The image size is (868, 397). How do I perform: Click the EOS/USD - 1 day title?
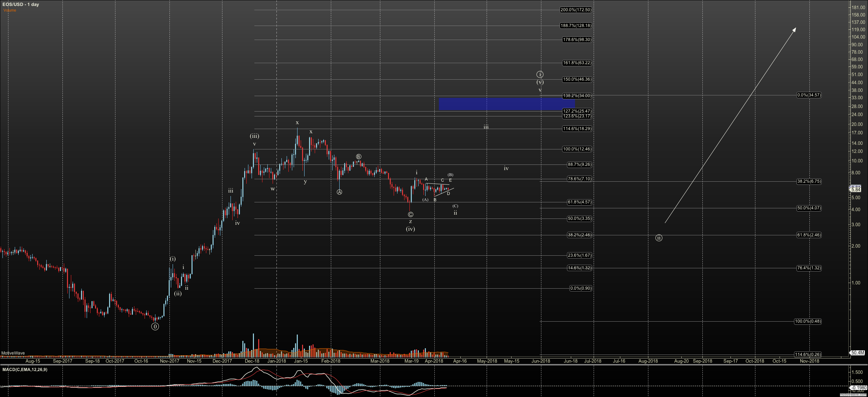coord(21,5)
